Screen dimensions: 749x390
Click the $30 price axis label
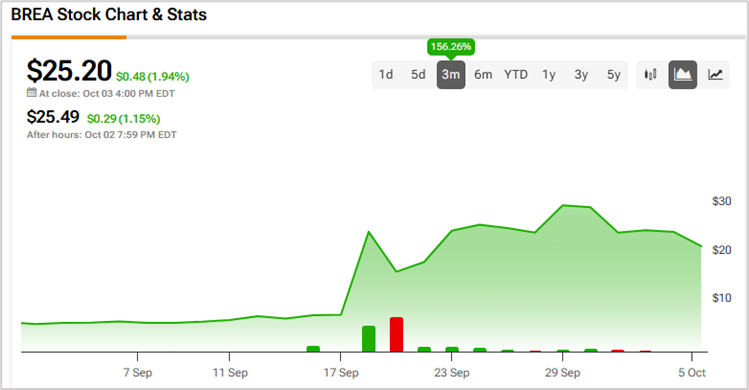click(x=722, y=201)
